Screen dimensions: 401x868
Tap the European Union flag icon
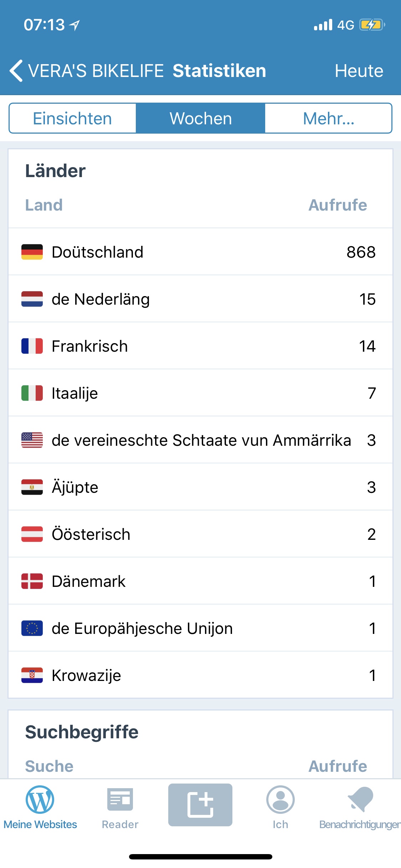32,628
